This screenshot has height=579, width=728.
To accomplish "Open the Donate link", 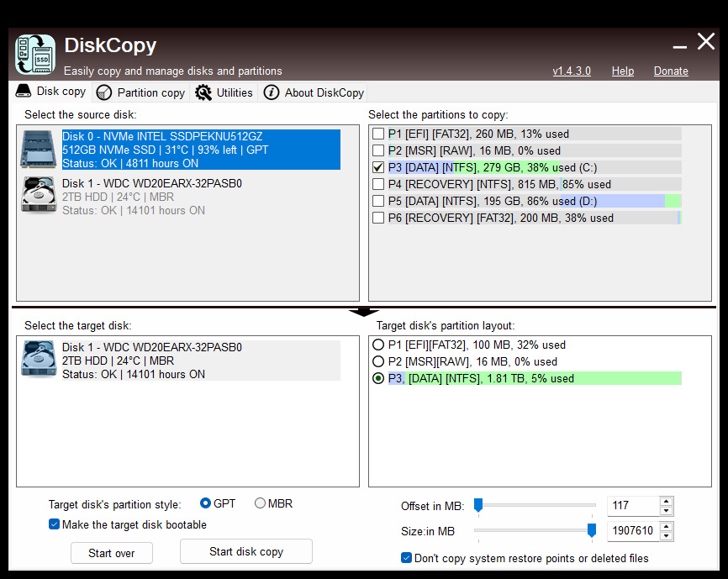I will [x=671, y=71].
